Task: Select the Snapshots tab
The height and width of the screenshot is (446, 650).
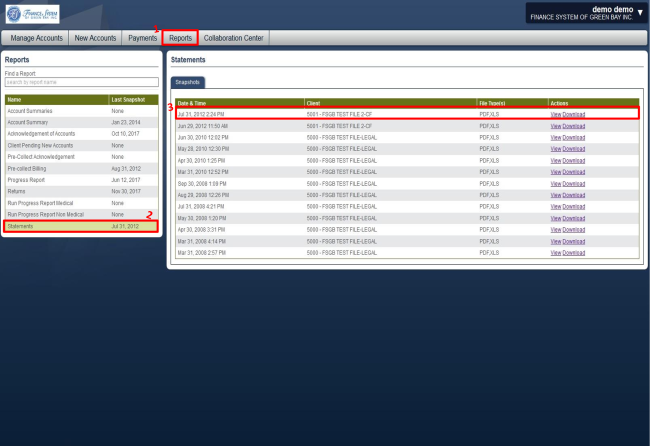Action: [x=186, y=82]
